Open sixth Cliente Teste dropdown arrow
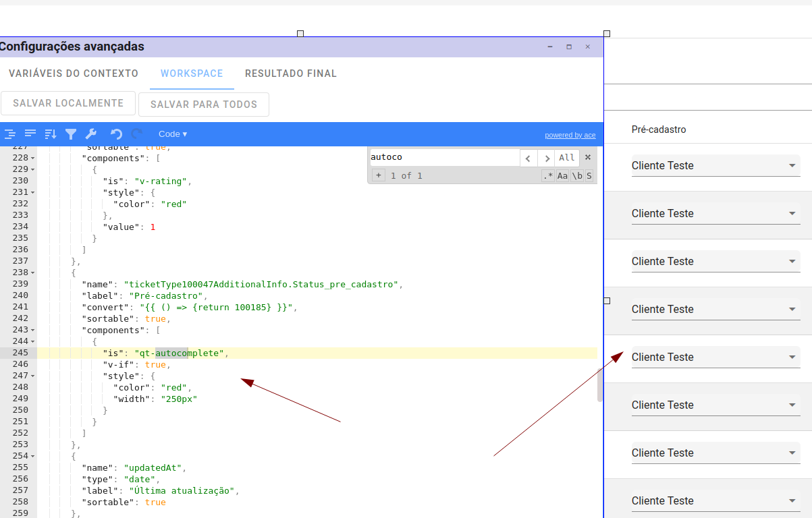The width and height of the screenshot is (812, 518). (x=792, y=405)
